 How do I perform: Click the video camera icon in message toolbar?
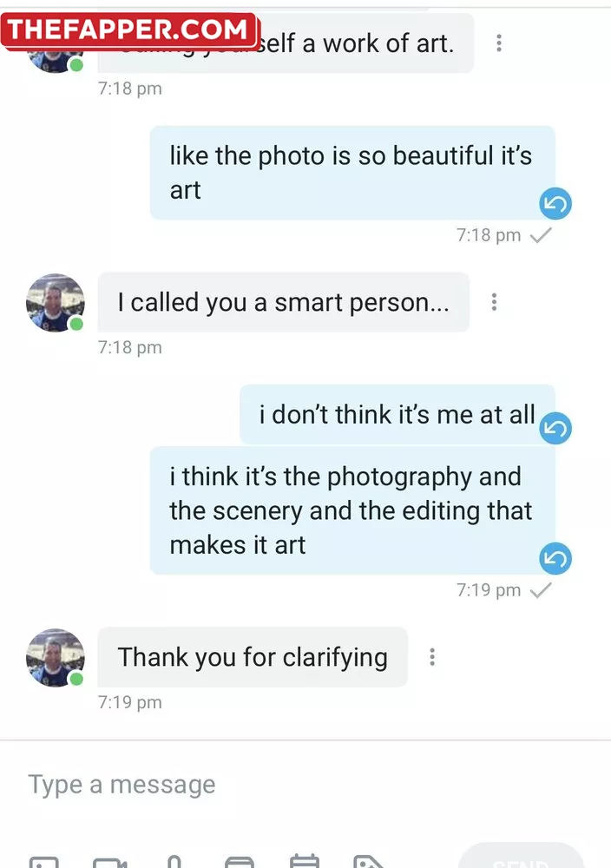click(109, 861)
